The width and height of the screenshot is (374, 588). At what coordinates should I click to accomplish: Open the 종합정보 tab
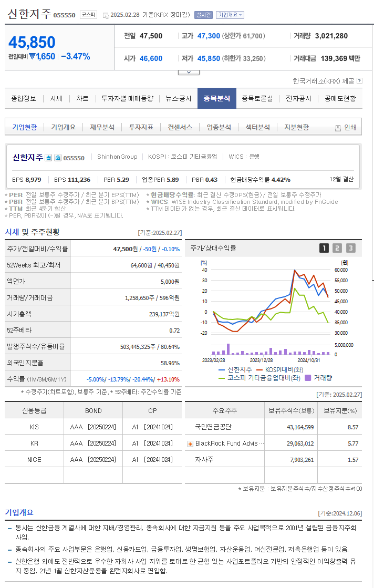pos(24,98)
